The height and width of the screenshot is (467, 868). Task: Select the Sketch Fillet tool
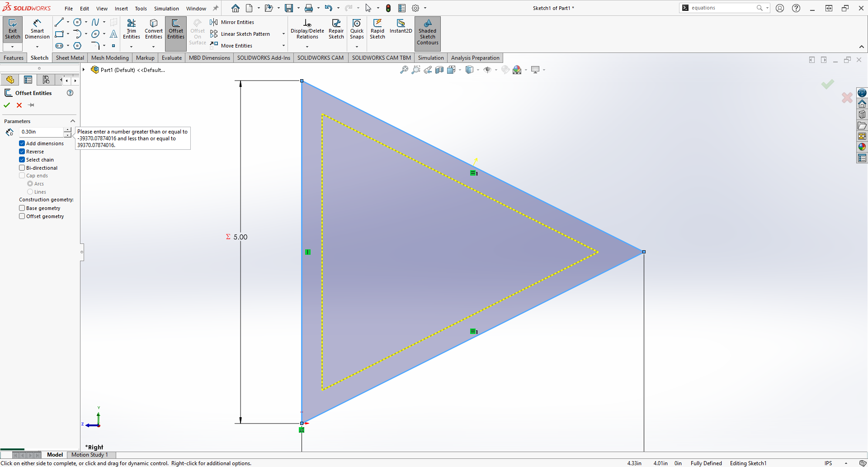coord(95,46)
